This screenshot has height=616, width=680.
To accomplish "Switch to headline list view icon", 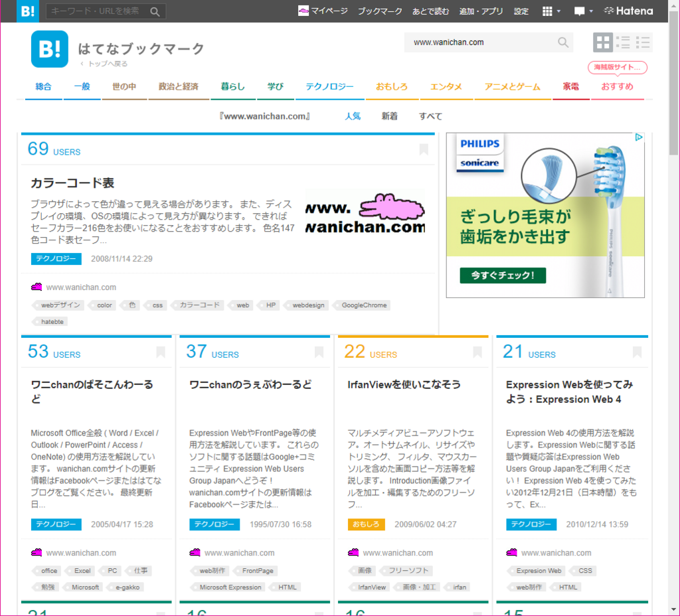I will (x=623, y=42).
